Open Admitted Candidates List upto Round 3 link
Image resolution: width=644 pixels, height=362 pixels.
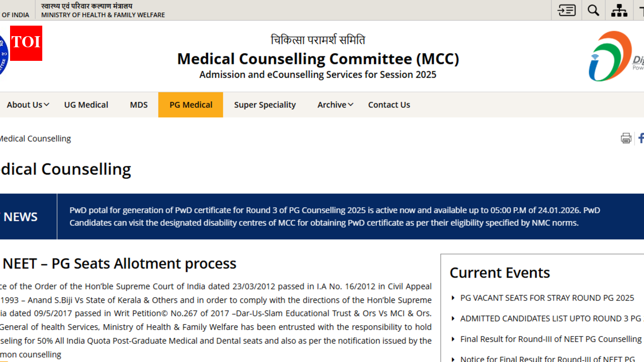(x=550, y=318)
